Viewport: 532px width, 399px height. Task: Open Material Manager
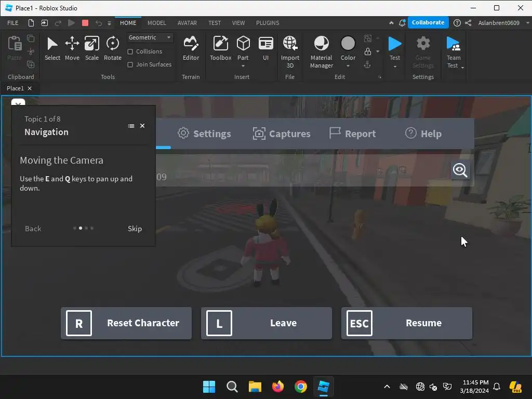point(321,52)
